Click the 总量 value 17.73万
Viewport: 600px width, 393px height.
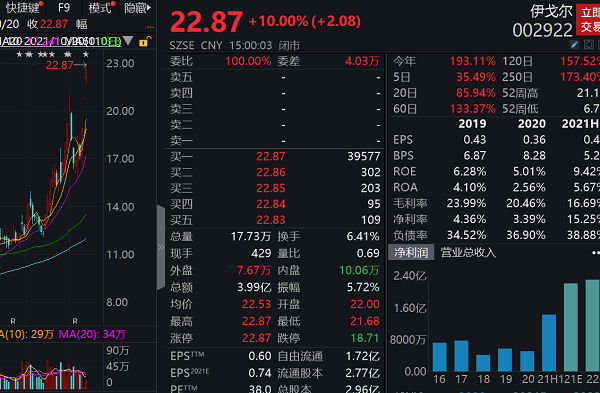(x=251, y=236)
